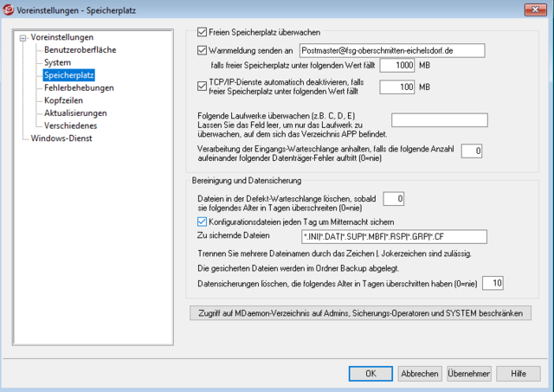Toggle Freien Speicherplatz überwachen checkbox

click(x=203, y=30)
